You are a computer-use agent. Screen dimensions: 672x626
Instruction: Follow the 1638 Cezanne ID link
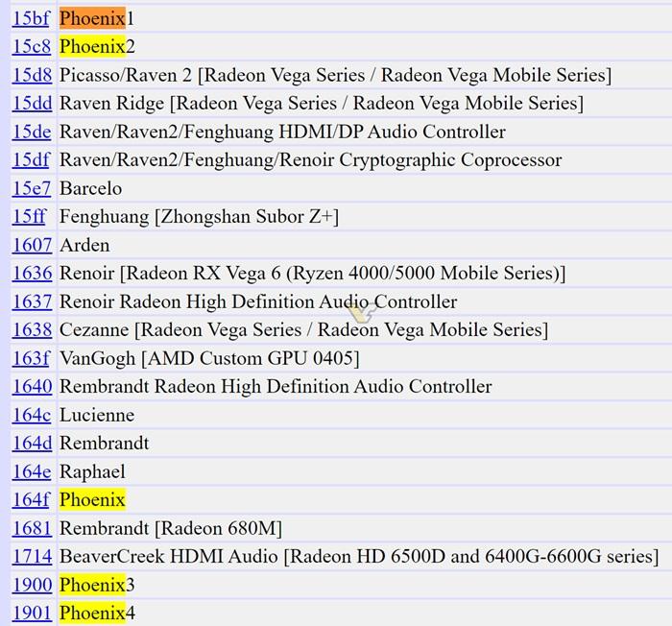tap(32, 329)
